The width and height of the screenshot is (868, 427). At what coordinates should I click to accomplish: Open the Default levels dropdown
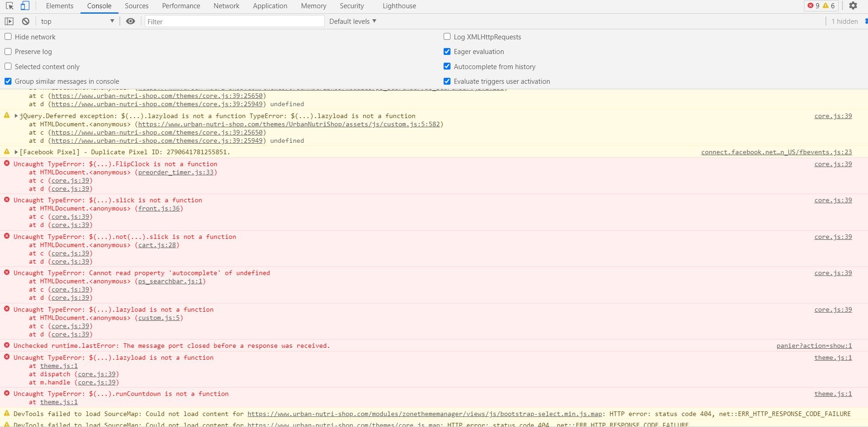353,22
